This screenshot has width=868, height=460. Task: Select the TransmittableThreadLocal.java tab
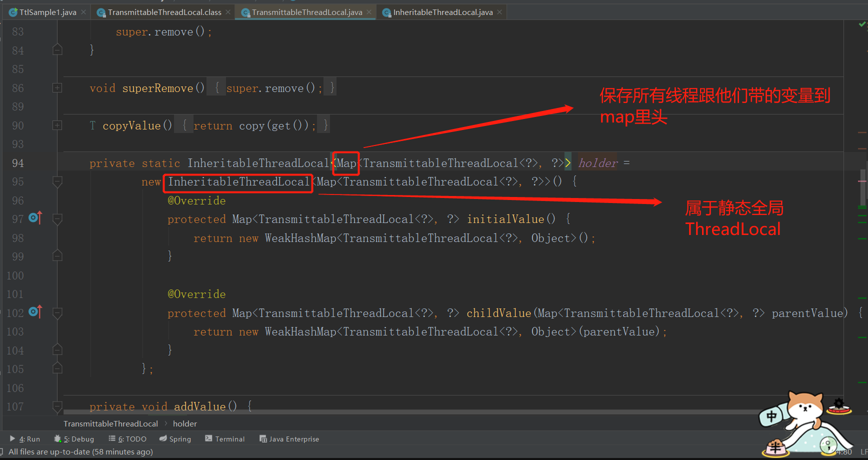click(x=307, y=12)
